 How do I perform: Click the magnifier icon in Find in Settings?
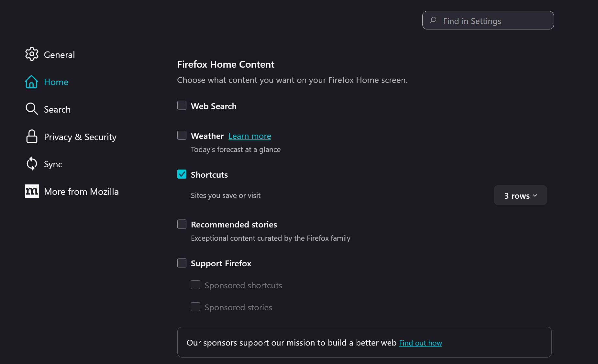tap(433, 20)
